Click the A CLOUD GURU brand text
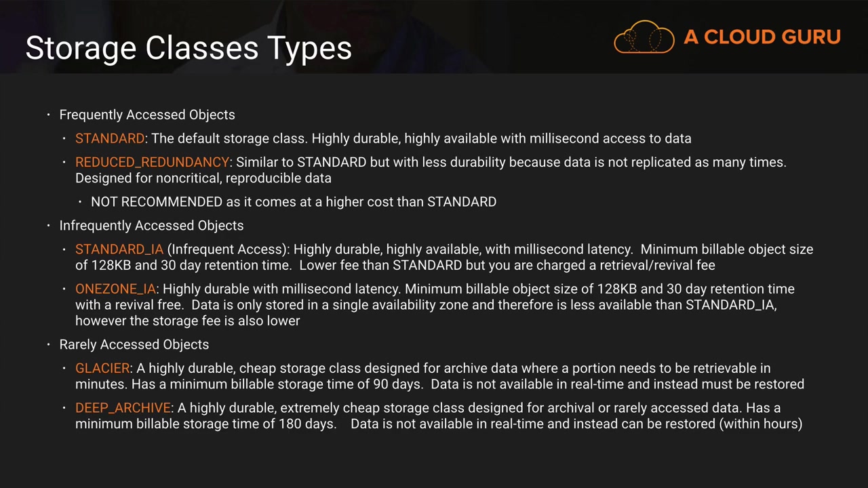 tap(762, 37)
